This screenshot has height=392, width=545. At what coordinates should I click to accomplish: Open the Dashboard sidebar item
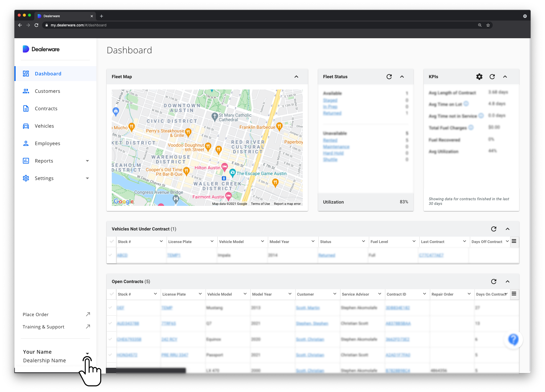56,74
